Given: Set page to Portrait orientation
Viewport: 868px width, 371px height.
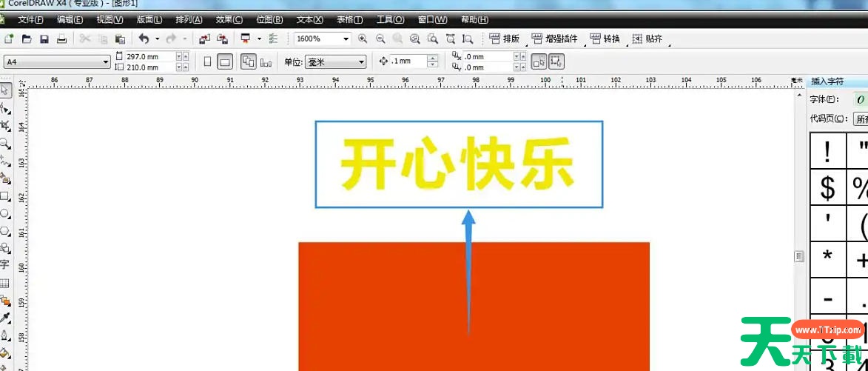Looking at the screenshot, I should (208, 62).
